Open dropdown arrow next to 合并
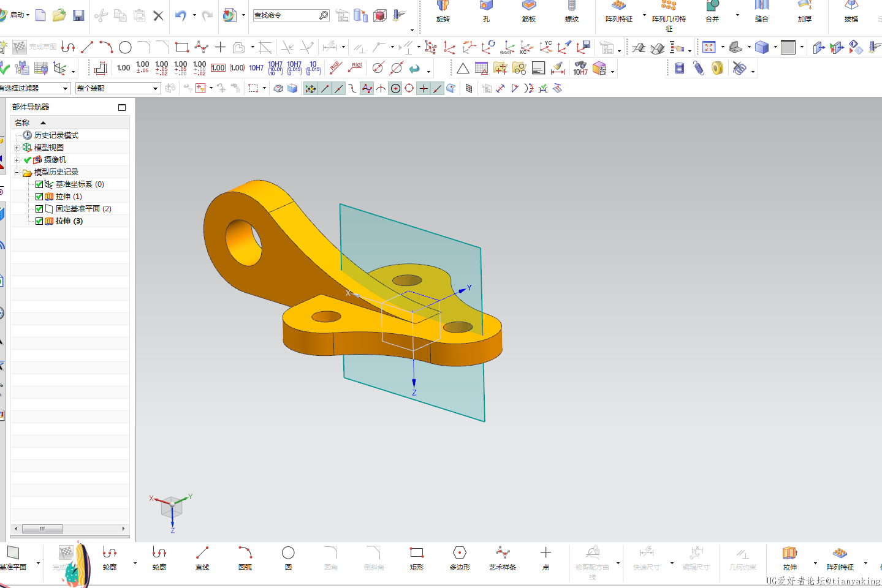Screen dimensions: 882x588 tap(737, 15)
